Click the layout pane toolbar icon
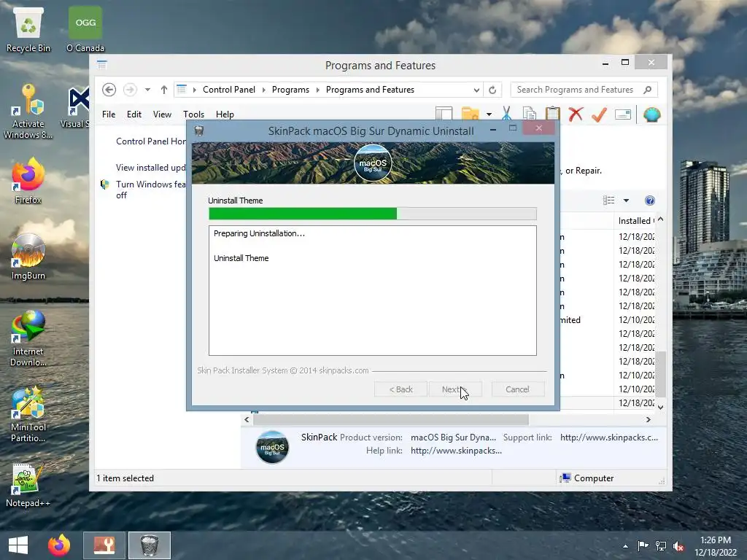Image resolution: width=747 pixels, height=560 pixels. click(444, 113)
